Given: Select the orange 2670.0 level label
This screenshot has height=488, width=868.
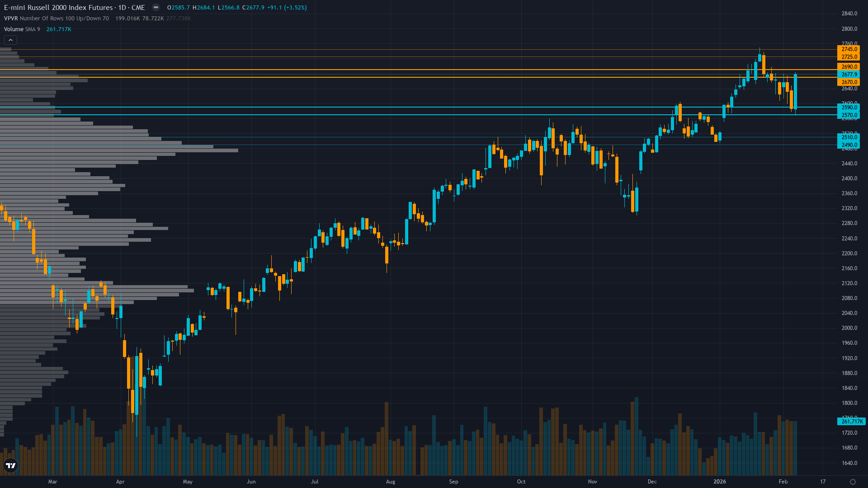Looking at the screenshot, I should point(849,82).
